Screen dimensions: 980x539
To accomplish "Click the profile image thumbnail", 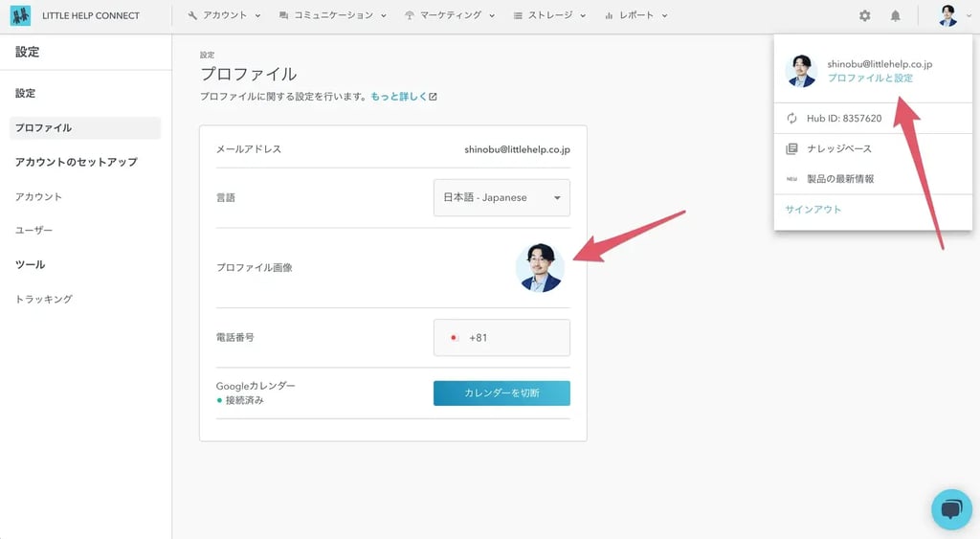I will click(540, 267).
